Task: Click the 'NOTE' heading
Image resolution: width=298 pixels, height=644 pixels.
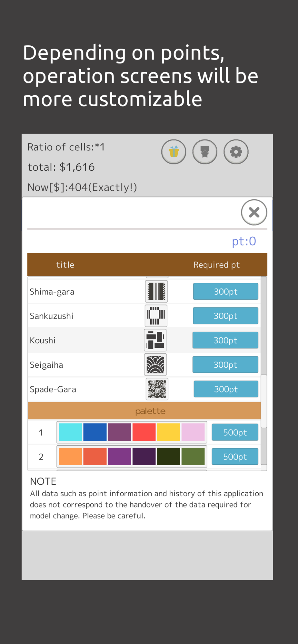Action: tap(43, 481)
